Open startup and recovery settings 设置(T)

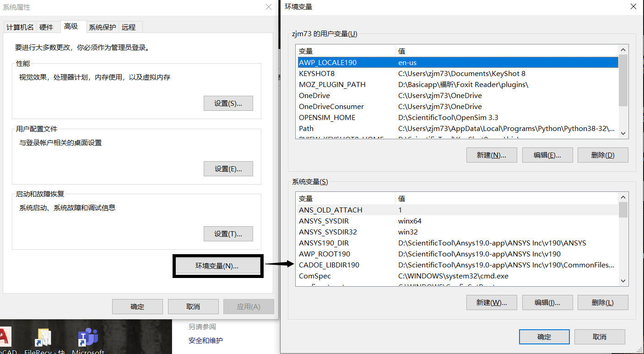pyautogui.click(x=228, y=234)
